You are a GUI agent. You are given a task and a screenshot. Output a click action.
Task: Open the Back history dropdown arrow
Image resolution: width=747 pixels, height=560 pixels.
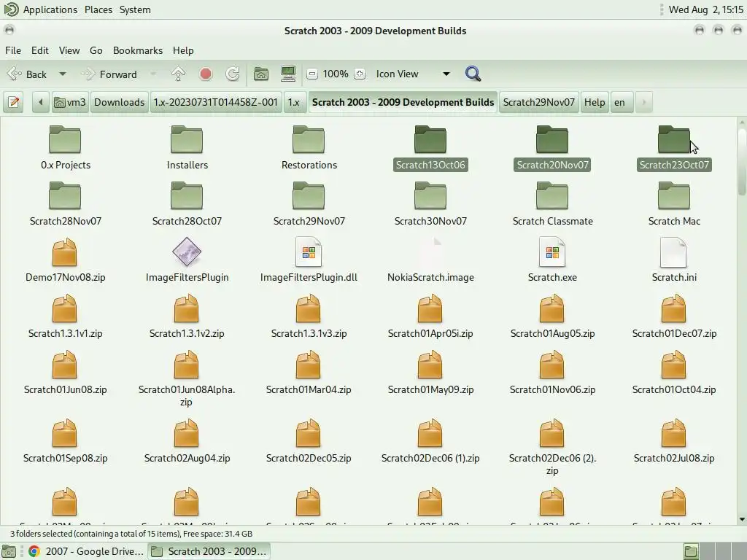(63, 74)
